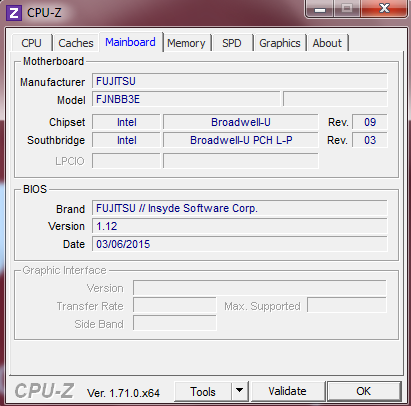The image size is (411, 406).
Task: Click the CPU-Z app icon in the title bar
Action: click(14, 13)
